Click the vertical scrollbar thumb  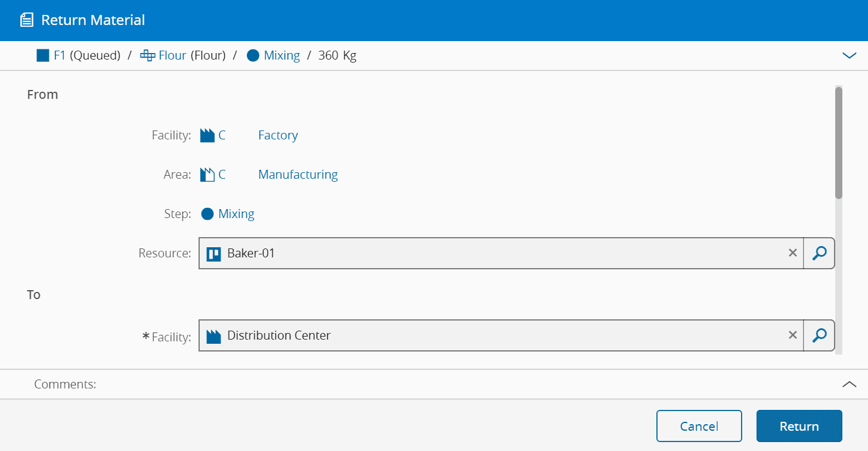tap(839, 143)
